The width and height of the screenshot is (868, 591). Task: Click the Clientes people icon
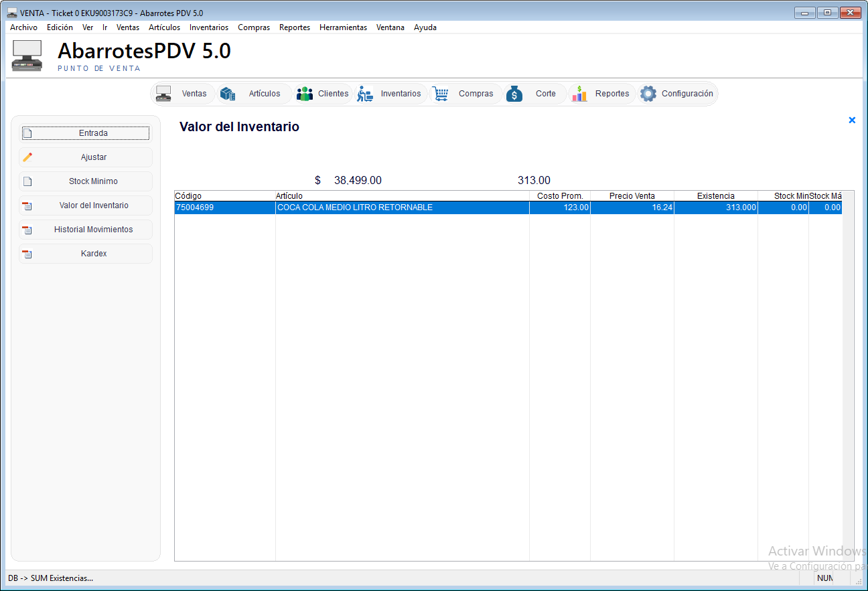tap(305, 94)
